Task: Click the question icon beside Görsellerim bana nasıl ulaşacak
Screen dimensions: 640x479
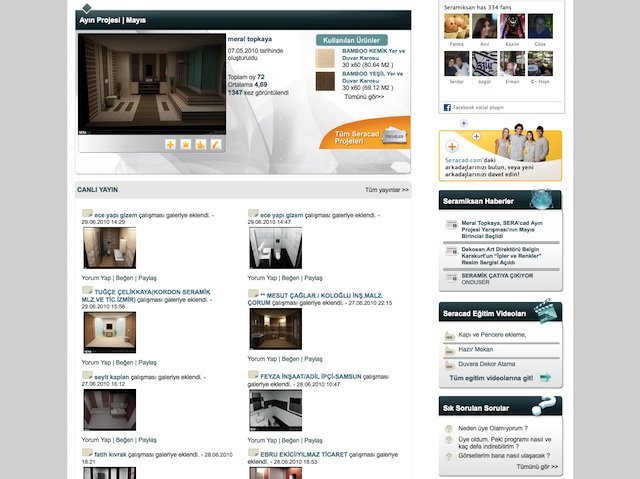Action: coord(449,457)
